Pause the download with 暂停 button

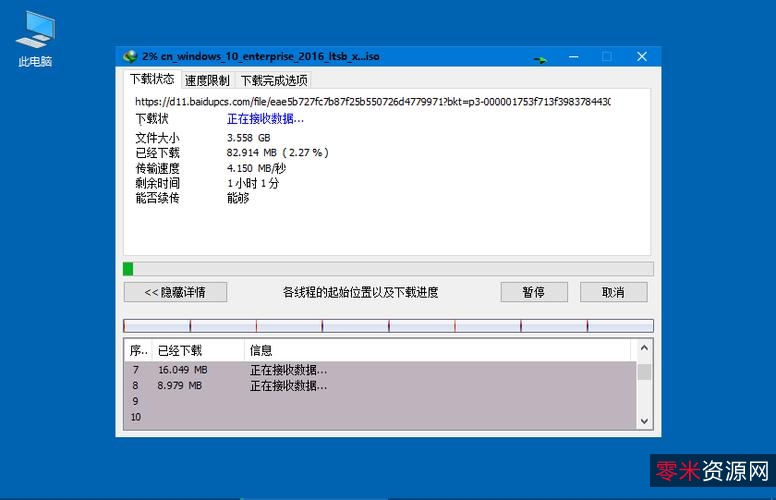534,292
